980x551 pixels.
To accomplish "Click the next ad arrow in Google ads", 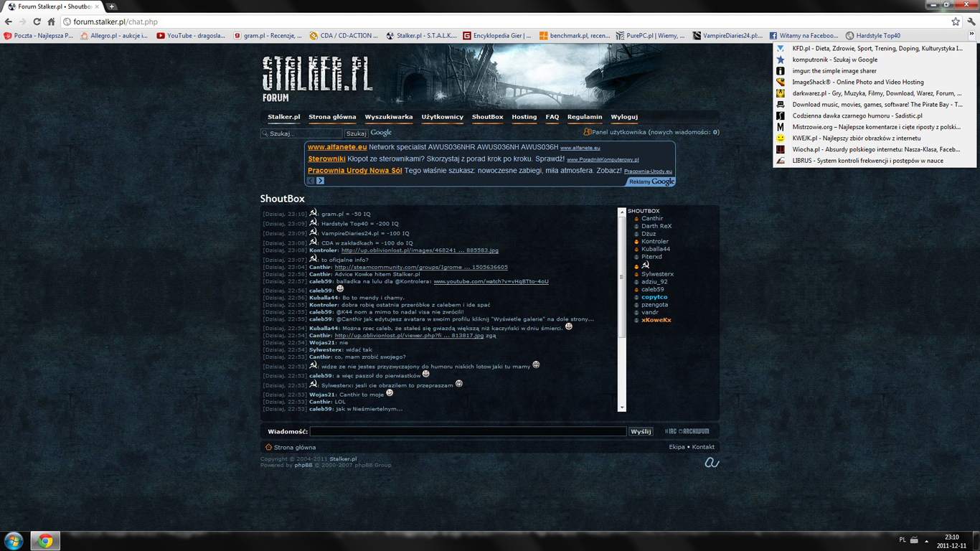I will pos(320,181).
